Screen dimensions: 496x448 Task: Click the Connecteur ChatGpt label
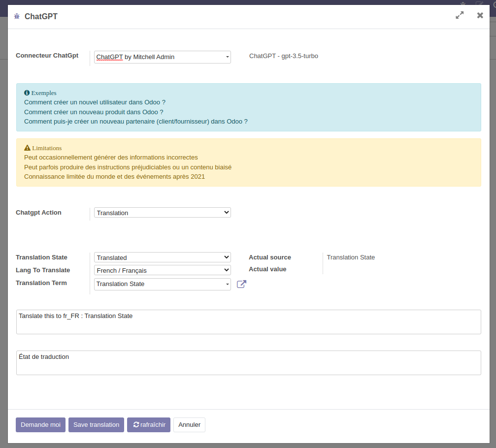click(x=47, y=55)
